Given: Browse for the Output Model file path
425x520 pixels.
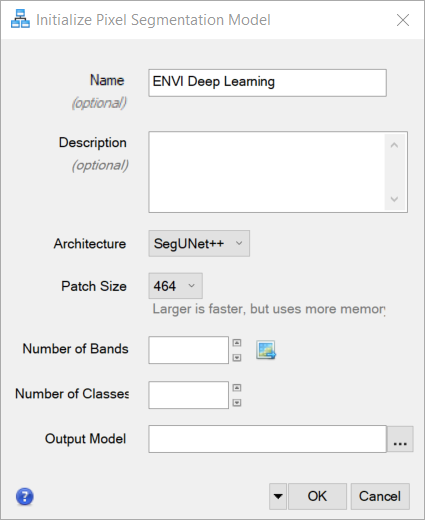Looking at the screenshot, I should click(x=400, y=439).
